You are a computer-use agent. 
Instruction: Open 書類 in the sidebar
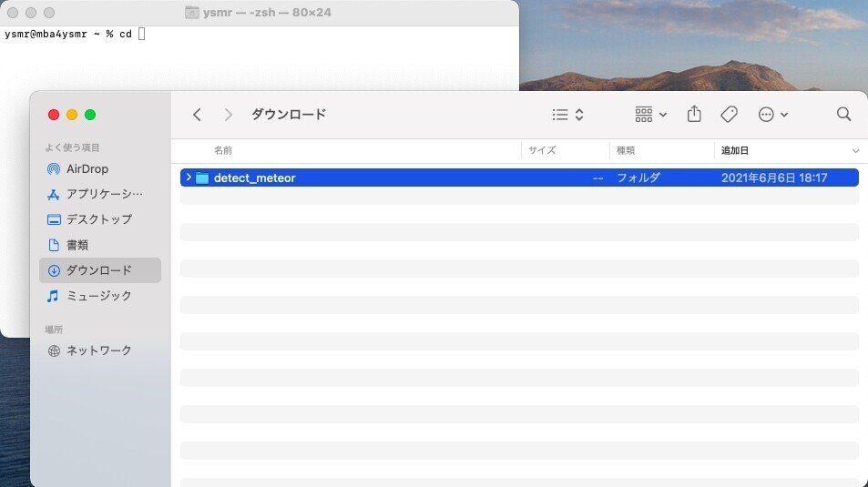[x=100, y=245]
